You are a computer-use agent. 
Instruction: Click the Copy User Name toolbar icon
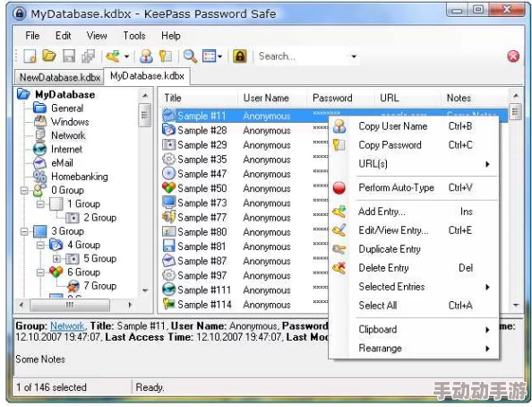(x=146, y=56)
